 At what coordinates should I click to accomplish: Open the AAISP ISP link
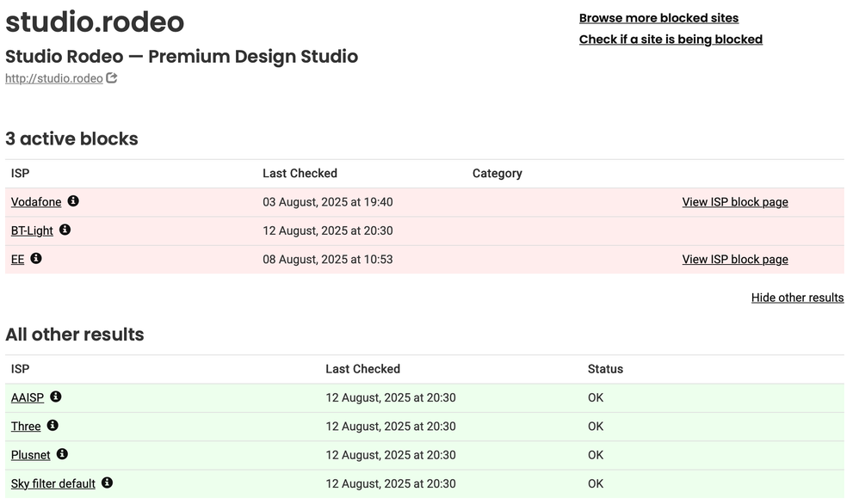pyautogui.click(x=27, y=397)
